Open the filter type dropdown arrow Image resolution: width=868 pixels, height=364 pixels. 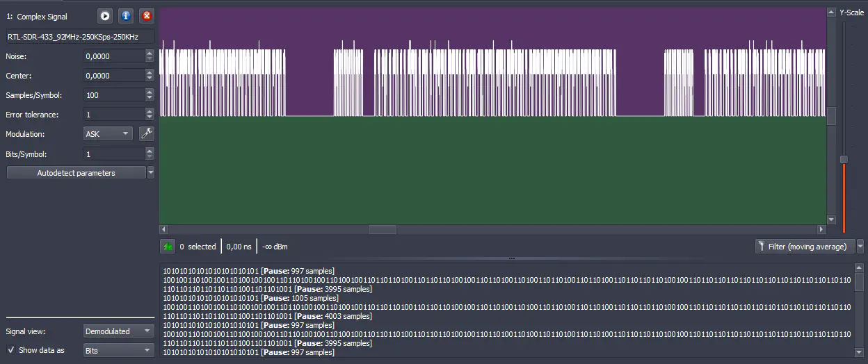point(860,247)
